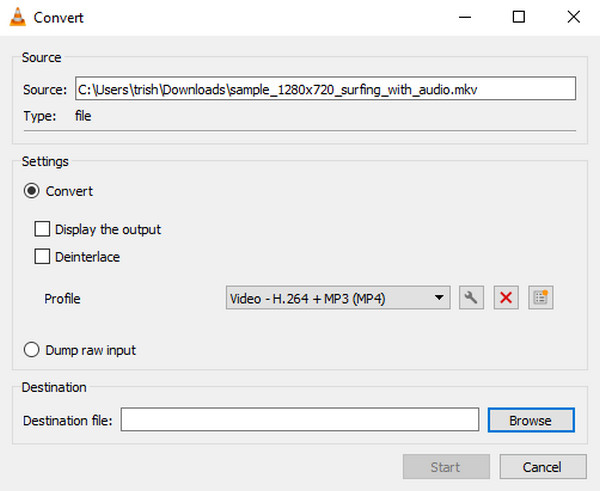The height and width of the screenshot is (491, 600).
Task: Open the profile editor wrench icon
Action: 471,297
